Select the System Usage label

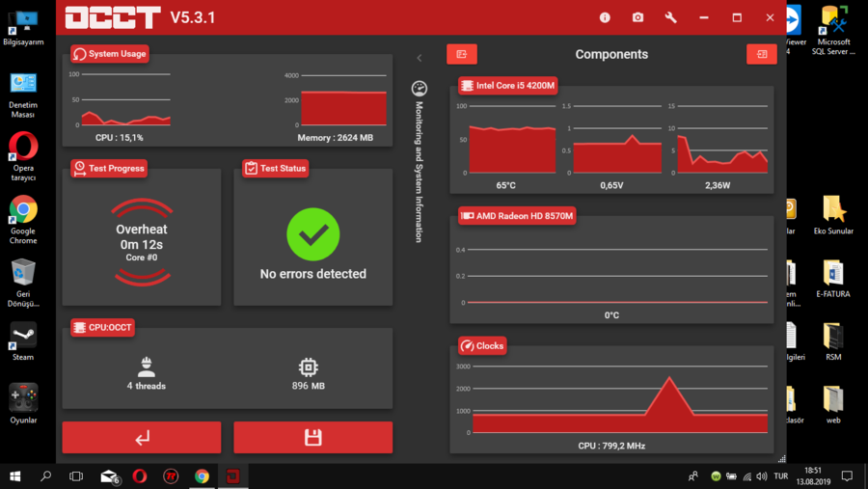click(x=110, y=54)
